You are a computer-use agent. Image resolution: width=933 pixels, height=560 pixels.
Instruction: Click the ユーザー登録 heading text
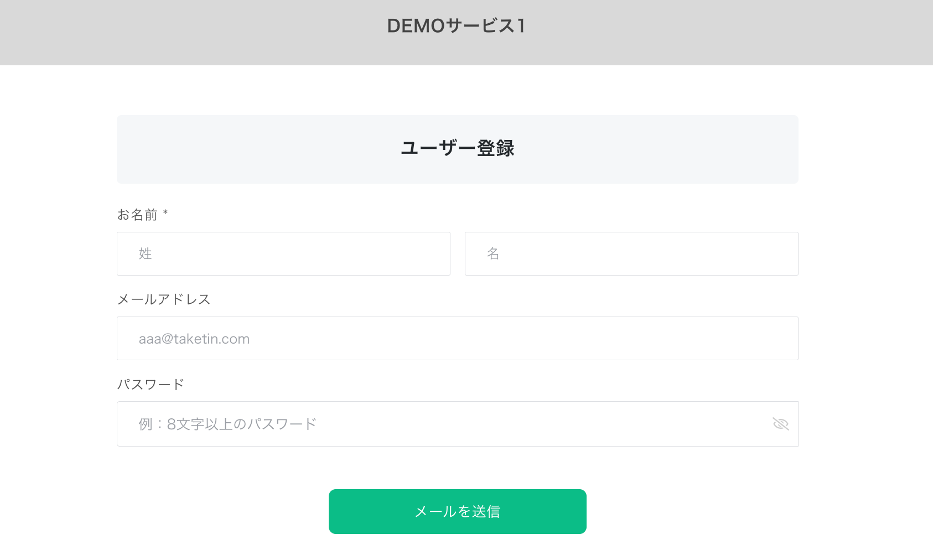click(457, 148)
